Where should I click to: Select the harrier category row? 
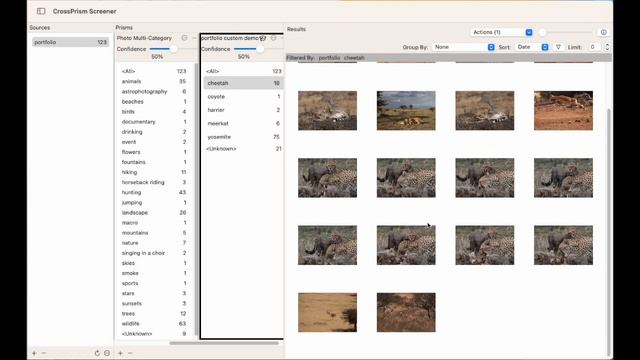243,110
